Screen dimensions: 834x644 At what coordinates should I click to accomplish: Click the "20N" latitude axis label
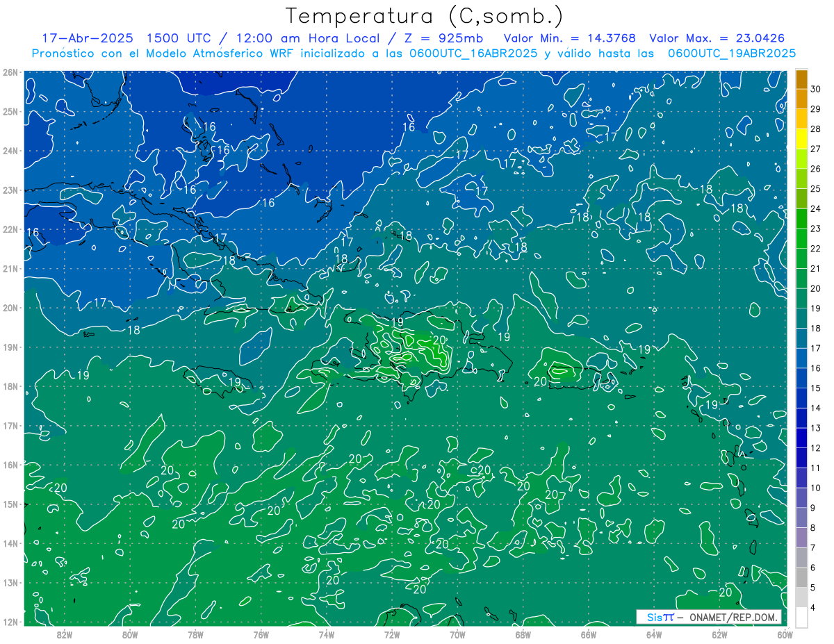click(10, 308)
